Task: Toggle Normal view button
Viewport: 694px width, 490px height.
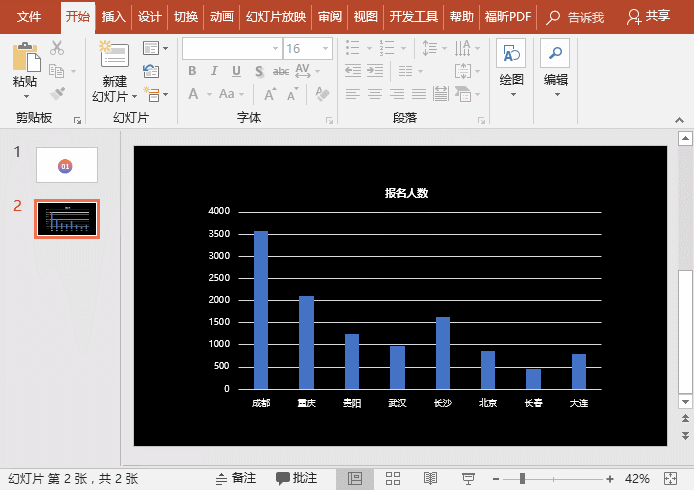Action: (355, 479)
